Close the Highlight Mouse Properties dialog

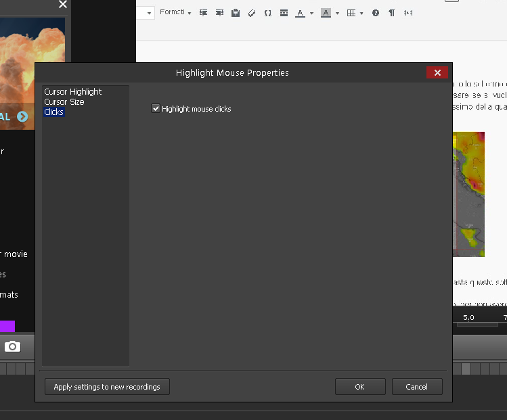tap(437, 72)
